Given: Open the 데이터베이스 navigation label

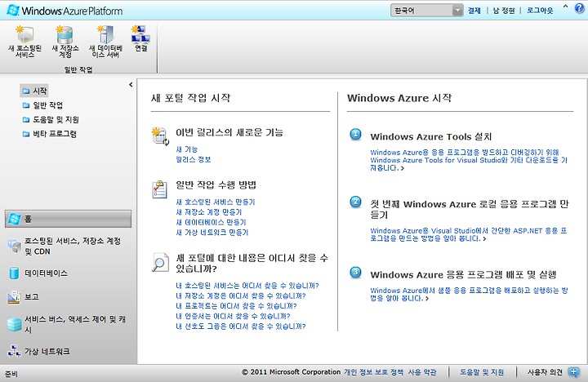Looking at the screenshot, I should 46,273.
